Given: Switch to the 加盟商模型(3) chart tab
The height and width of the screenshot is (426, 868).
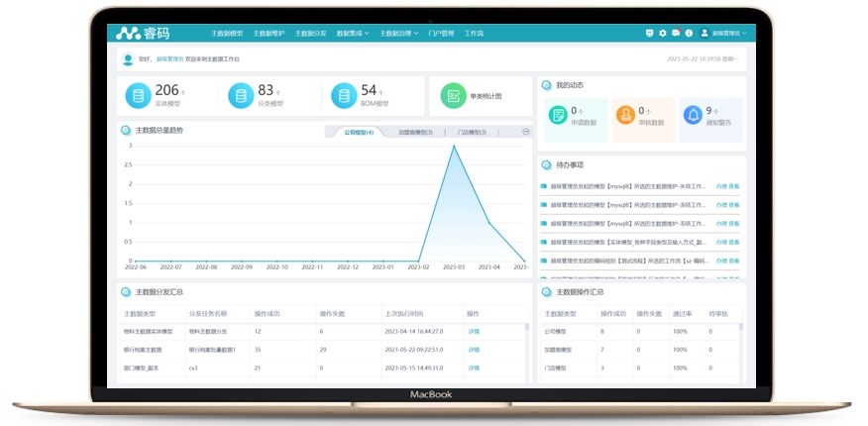Looking at the screenshot, I should pyautogui.click(x=414, y=132).
